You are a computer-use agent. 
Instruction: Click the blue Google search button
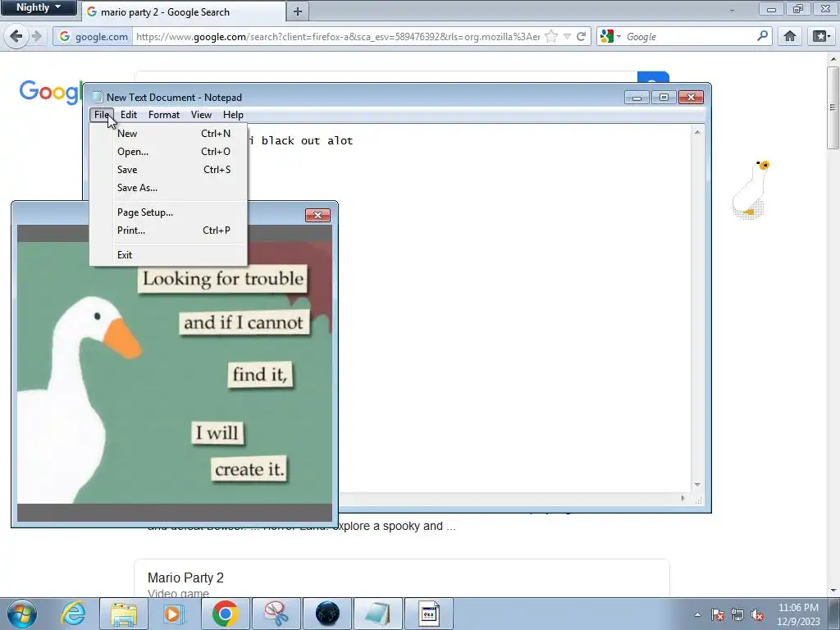(653, 78)
